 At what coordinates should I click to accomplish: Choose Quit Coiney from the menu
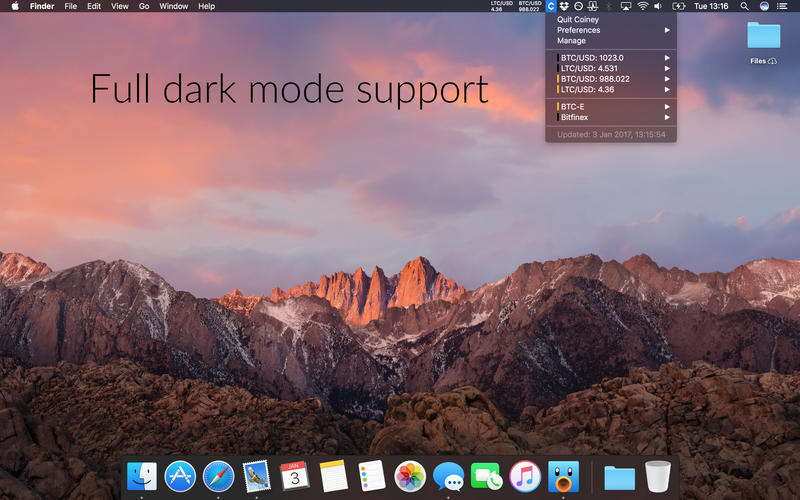pyautogui.click(x=611, y=19)
